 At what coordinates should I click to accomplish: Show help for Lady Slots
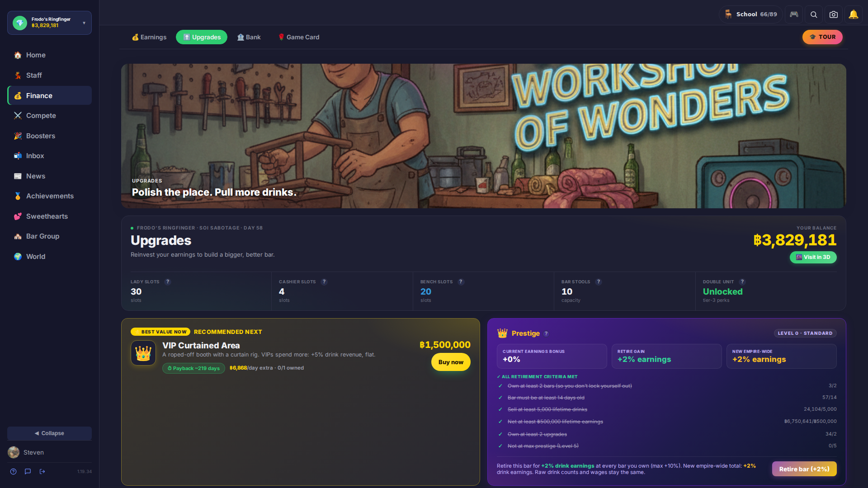pos(168,282)
